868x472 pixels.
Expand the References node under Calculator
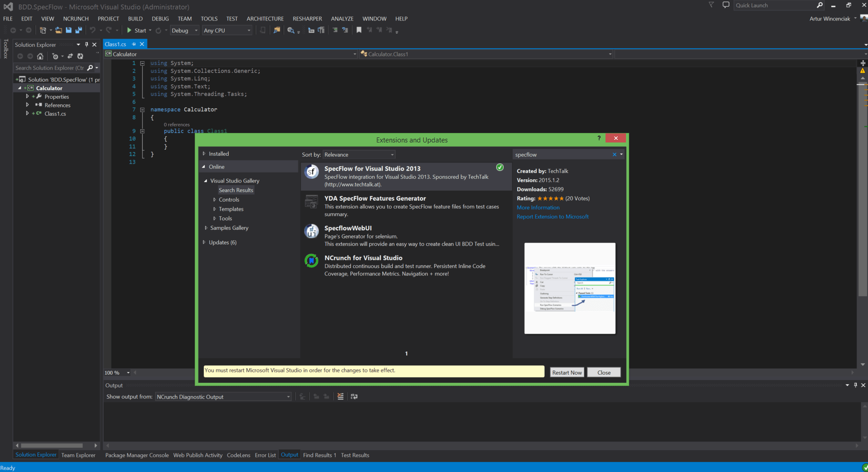coord(28,105)
